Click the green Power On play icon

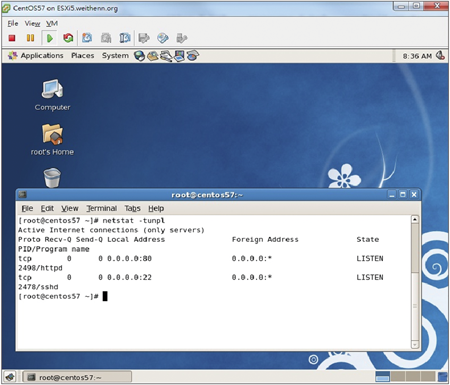(x=50, y=38)
